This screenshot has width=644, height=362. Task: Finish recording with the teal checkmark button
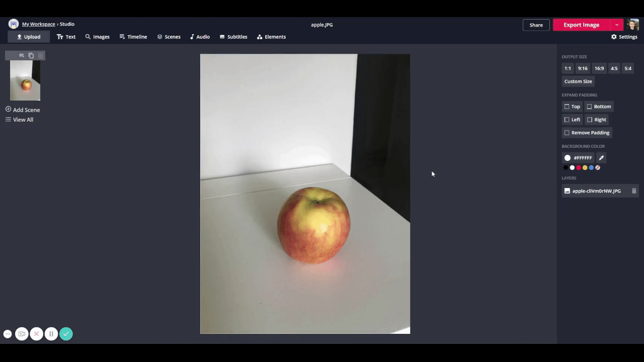click(x=66, y=334)
